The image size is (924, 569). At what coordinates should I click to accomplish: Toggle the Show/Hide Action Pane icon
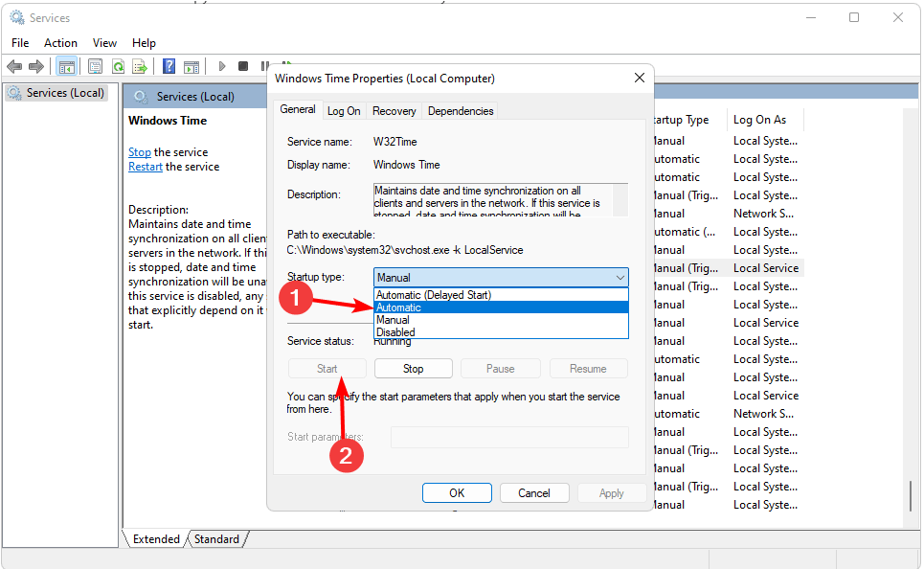192,67
